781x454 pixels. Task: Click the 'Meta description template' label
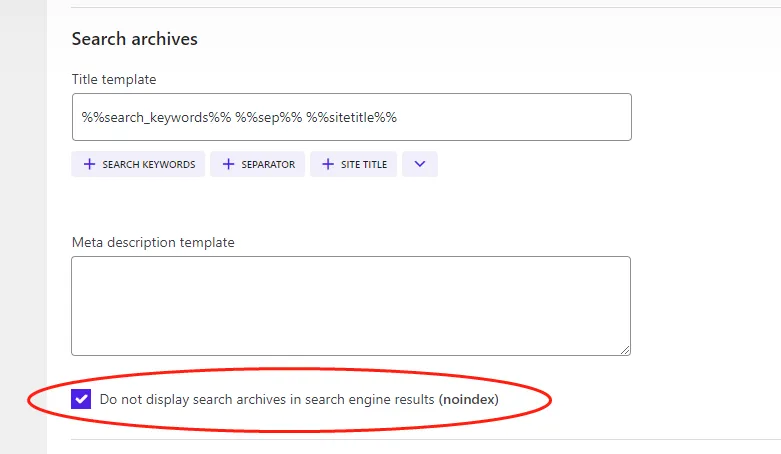pyautogui.click(x=153, y=242)
